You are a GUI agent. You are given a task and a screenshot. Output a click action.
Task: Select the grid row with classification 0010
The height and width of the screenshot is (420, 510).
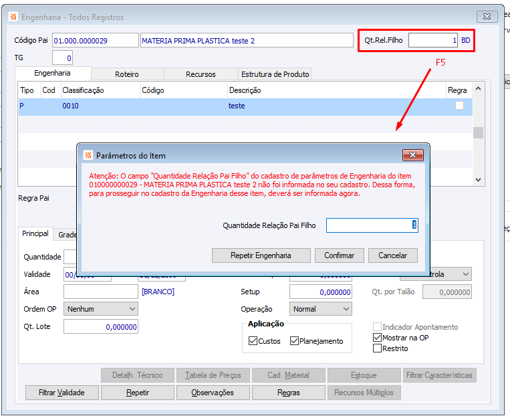pyautogui.click(x=245, y=106)
